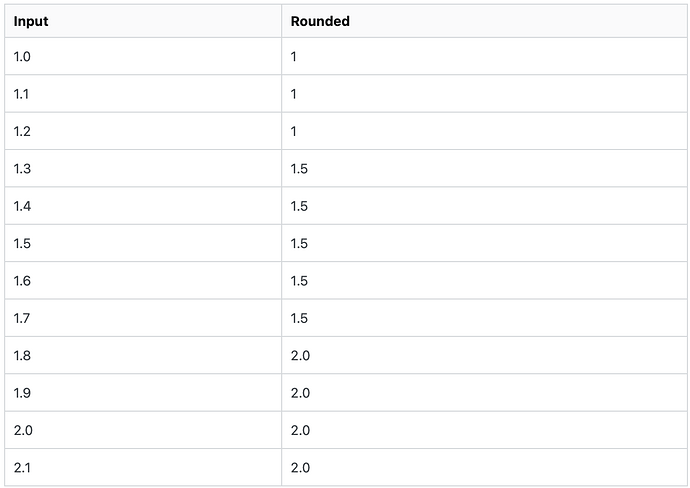The width and height of the screenshot is (690, 488).
Task: Click the Rounded column header
Action: [x=320, y=21]
